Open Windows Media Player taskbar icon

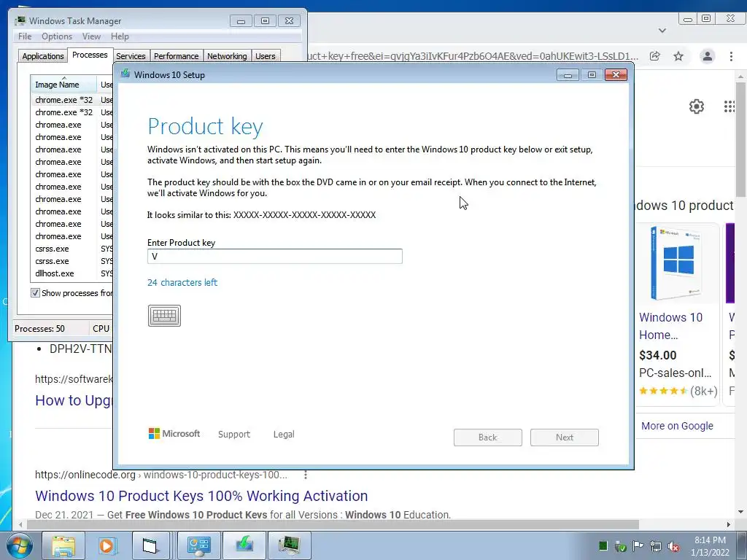point(107,545)
